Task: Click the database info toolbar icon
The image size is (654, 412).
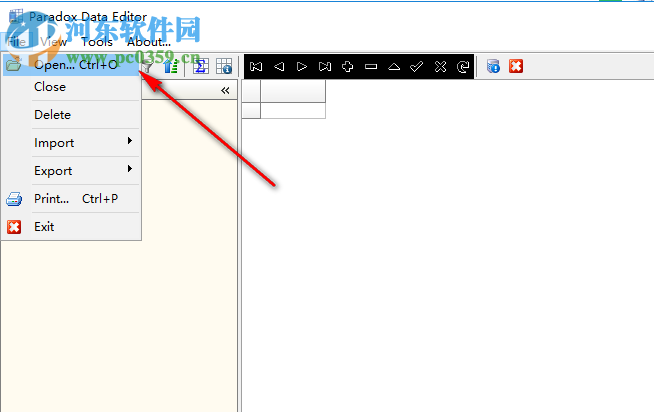Action: coord(493,66)
